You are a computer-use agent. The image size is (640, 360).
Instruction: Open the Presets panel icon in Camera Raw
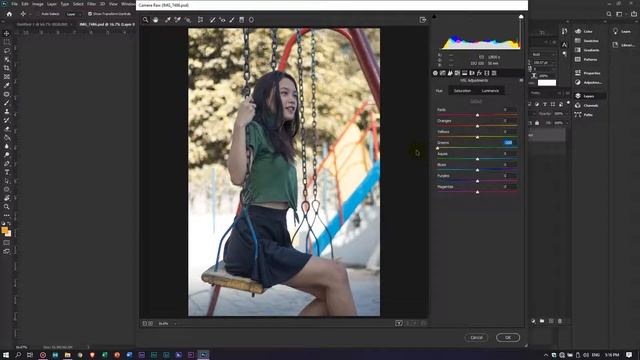click(494, 73)
